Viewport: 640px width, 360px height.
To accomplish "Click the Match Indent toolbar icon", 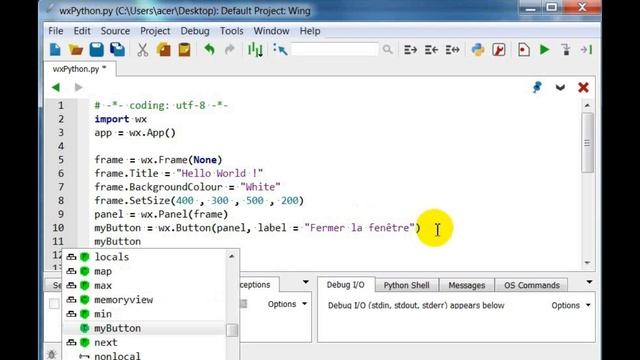I will tap(452, 50).
